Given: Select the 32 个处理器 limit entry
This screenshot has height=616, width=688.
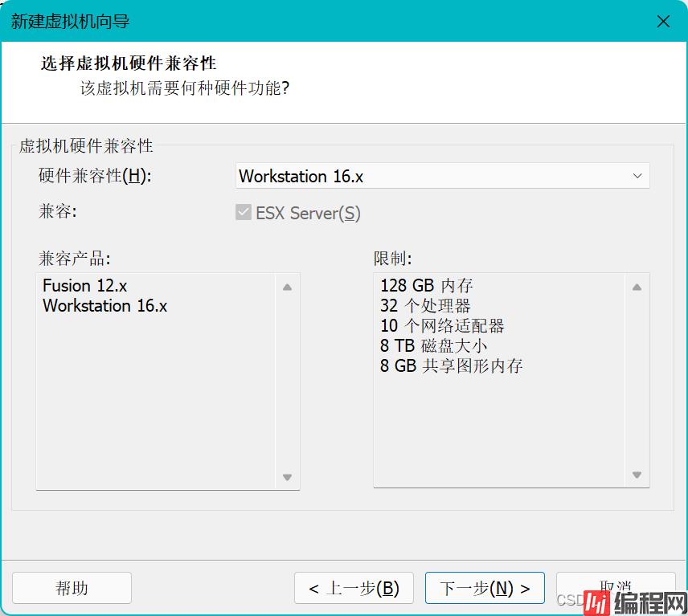Looking at the screenshot, I should 425,306.
